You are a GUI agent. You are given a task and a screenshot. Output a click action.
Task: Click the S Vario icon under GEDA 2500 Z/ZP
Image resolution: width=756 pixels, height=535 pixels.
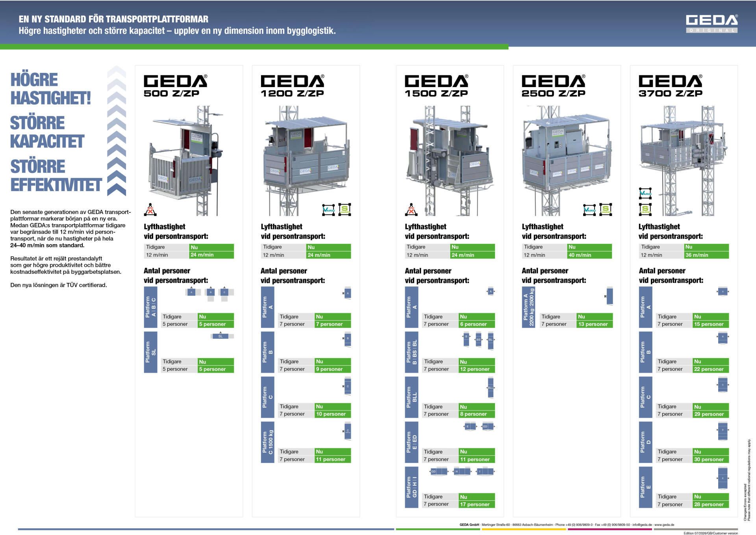coord(606,209)
